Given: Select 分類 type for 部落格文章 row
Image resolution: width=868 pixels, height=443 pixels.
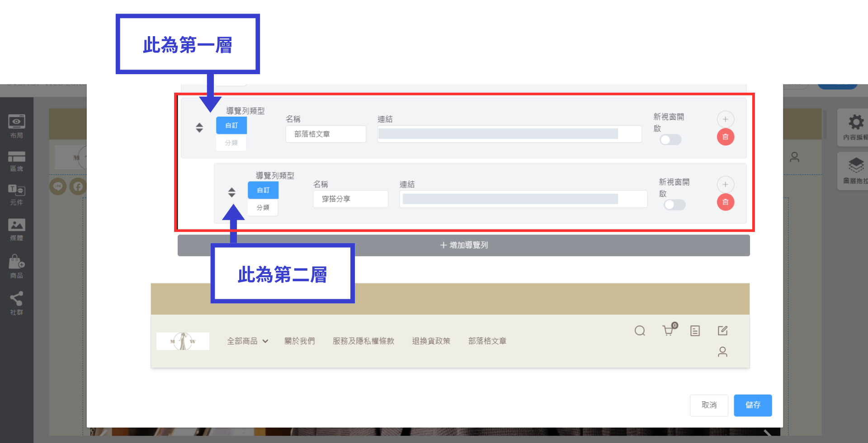Looking at the screenshot, I should pyautogui.click(x=231, y=143).
